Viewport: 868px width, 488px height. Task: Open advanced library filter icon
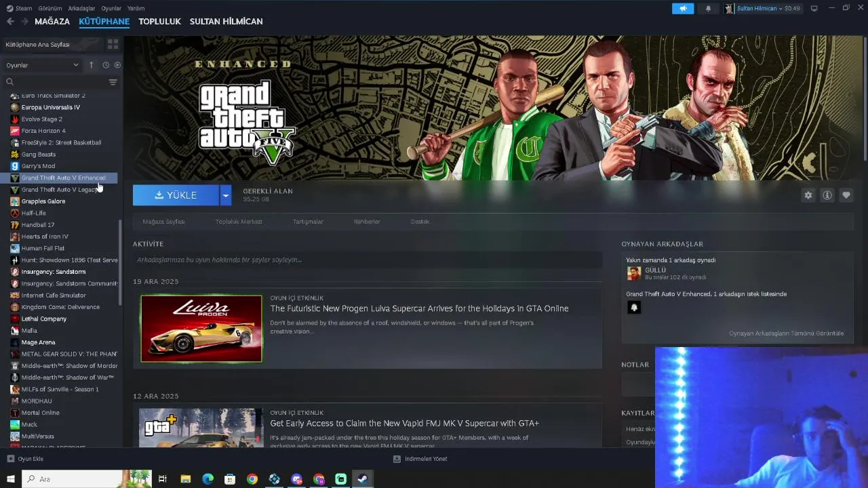point(113,82)
